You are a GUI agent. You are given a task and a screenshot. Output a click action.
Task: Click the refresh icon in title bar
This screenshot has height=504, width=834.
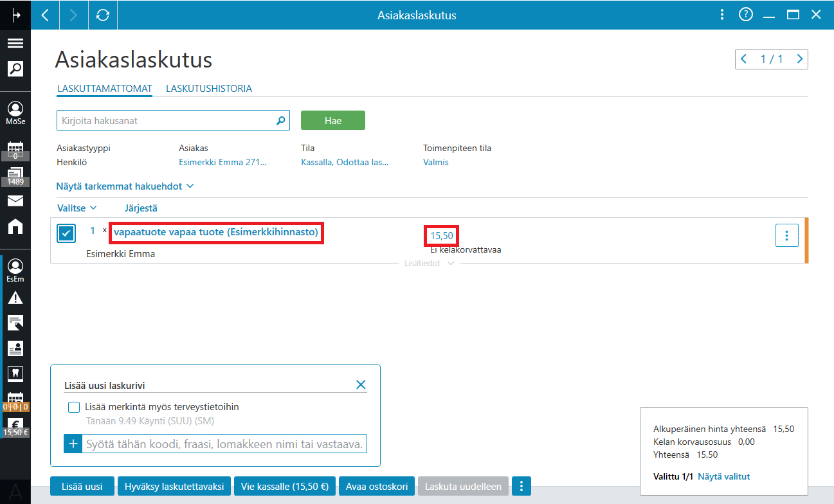tap(103, 15)
